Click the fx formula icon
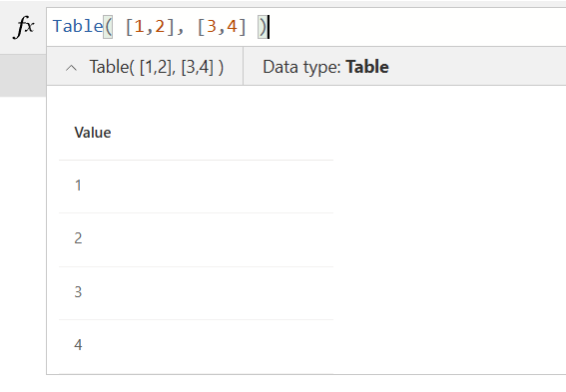 24,27
